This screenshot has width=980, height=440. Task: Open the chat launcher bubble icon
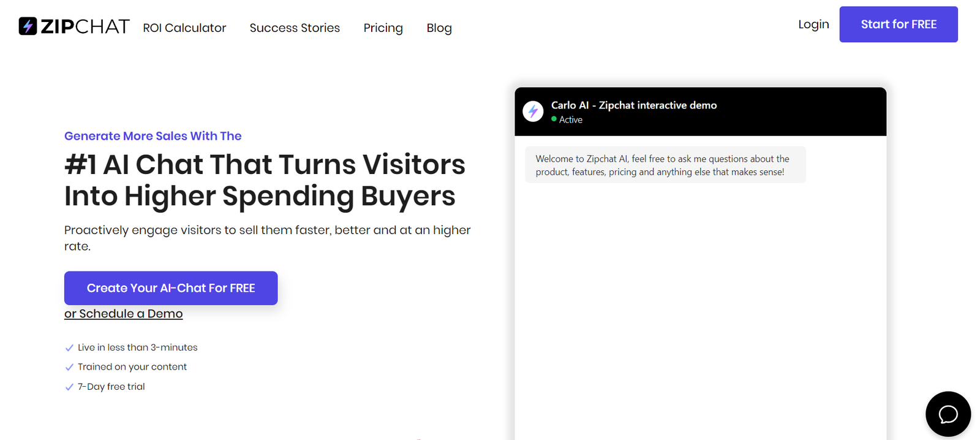click(948, 414)
